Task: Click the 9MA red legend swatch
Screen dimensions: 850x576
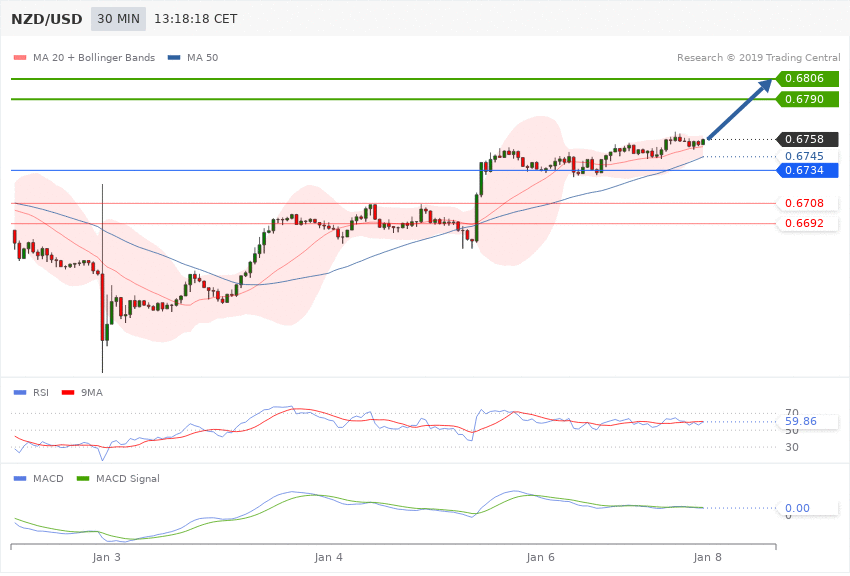Action: [x=68, y=392]
